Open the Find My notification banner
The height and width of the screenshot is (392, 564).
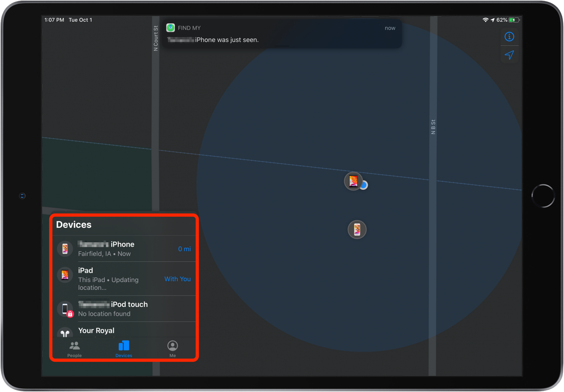pos(282,34)
